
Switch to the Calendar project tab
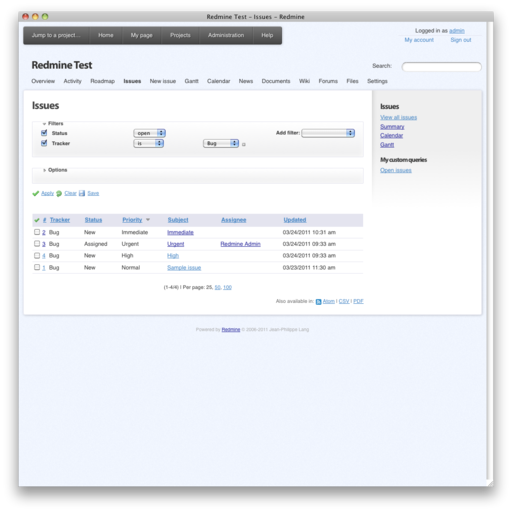tap(218, 81)
